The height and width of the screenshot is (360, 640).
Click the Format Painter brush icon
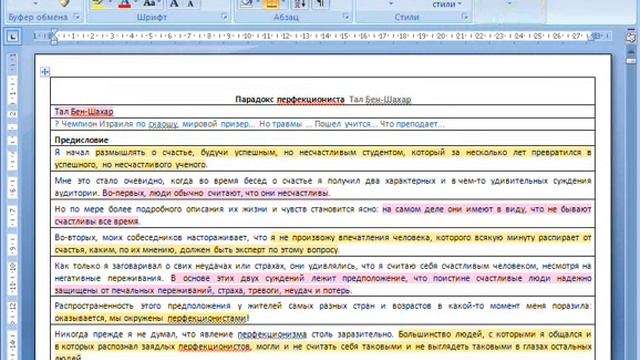click(63, 4)
